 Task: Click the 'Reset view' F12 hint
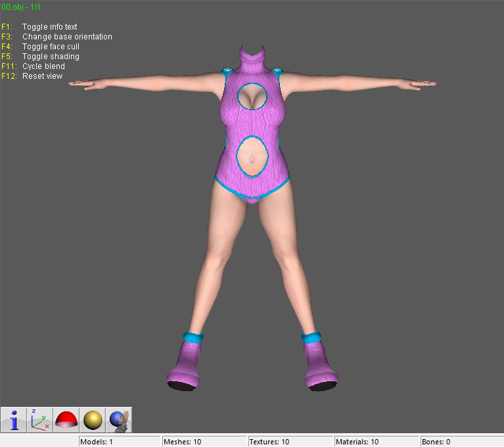(43, 76)
